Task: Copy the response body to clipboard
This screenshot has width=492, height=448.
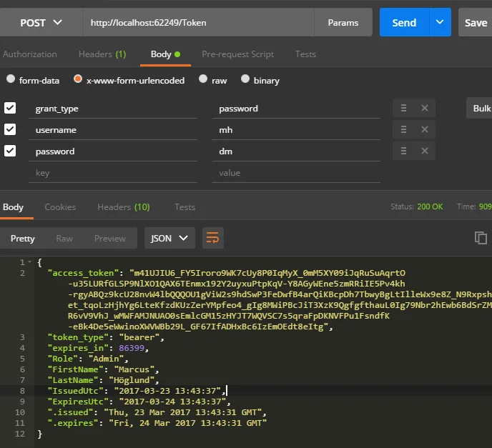Action: 481,238
